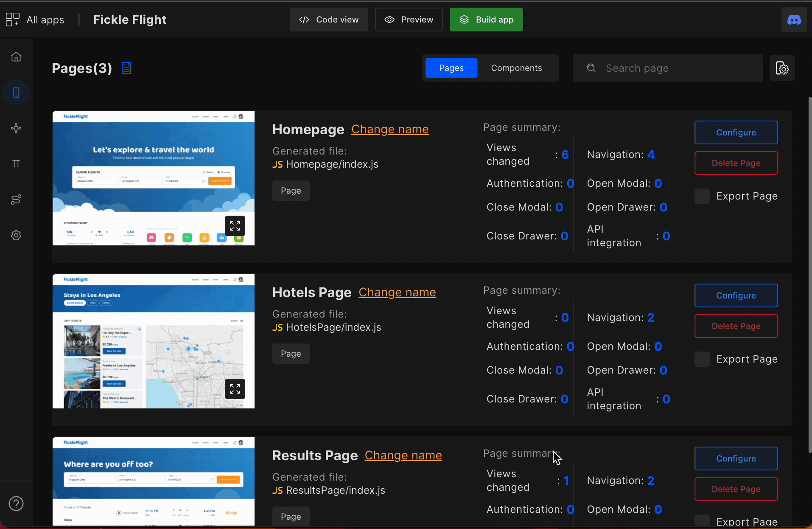
Task: Open the Preview button
Action: click(409, 20)
